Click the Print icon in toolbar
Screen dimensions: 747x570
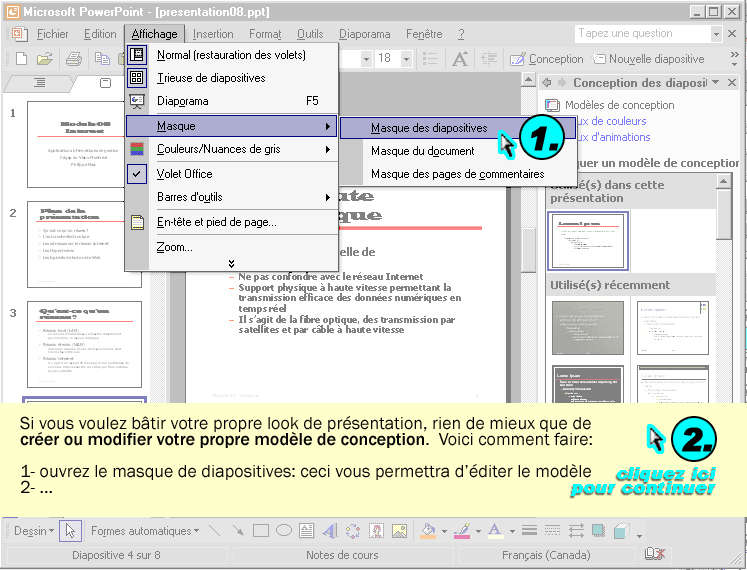click(x=74, y=59)
